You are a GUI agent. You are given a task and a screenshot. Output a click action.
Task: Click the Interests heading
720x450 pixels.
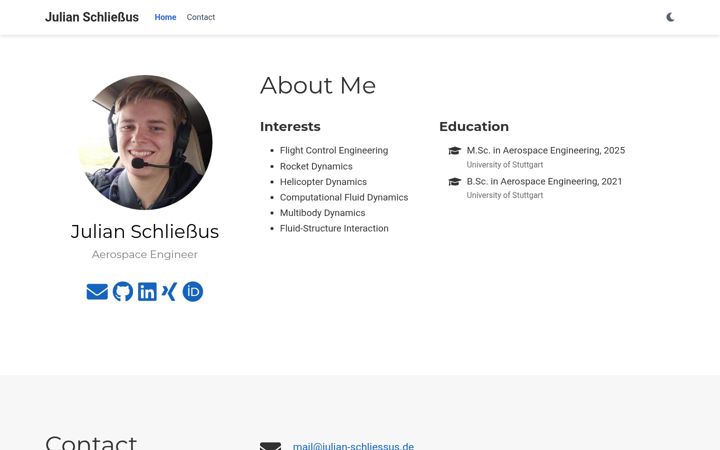290,126
